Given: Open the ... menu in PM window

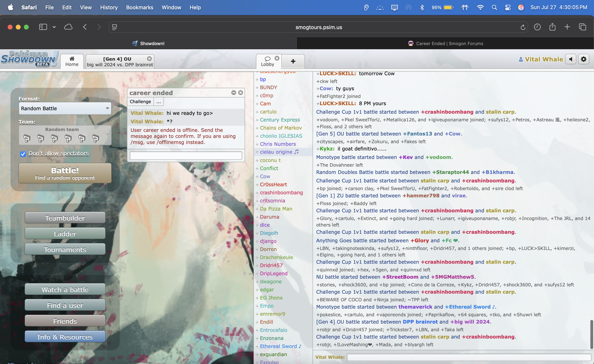Looking at the screenshot, I should (x=158, y=102).
